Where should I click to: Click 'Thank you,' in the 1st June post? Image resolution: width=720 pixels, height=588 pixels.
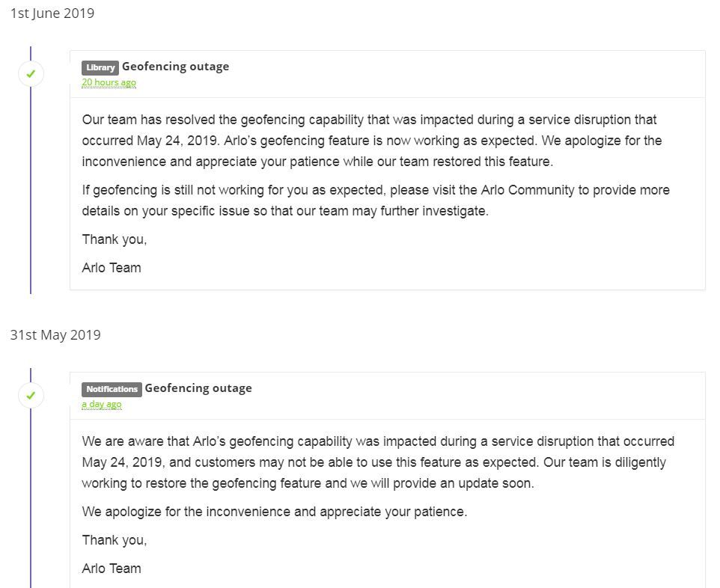coord(115,239)
